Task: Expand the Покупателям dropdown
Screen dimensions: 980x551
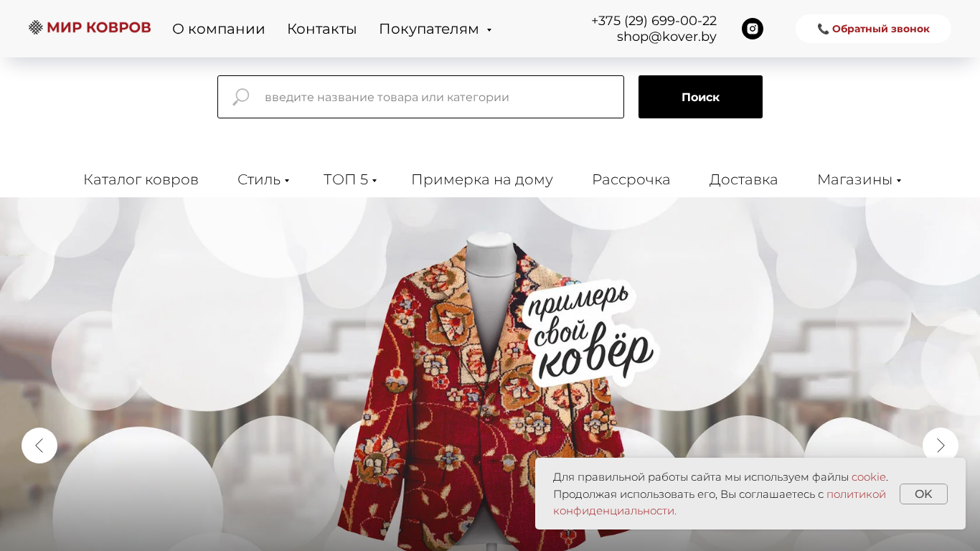Action: (435, 29)
